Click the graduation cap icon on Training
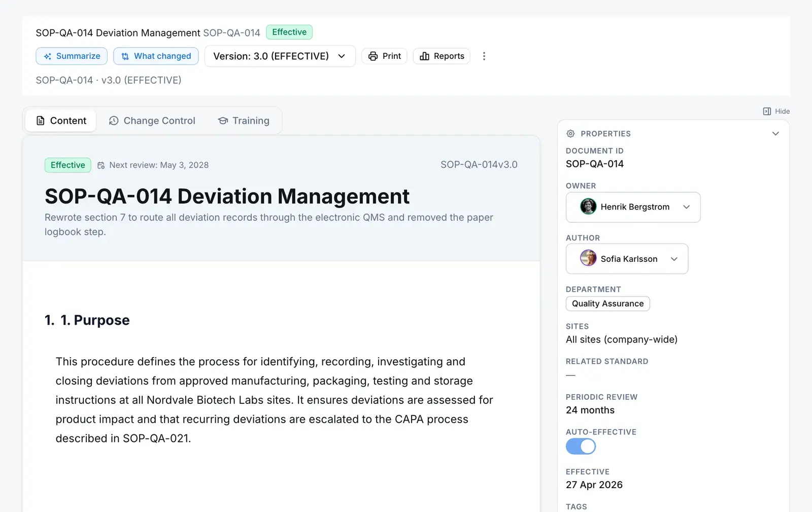Screen dimensions: 812x512 (223, 121)
